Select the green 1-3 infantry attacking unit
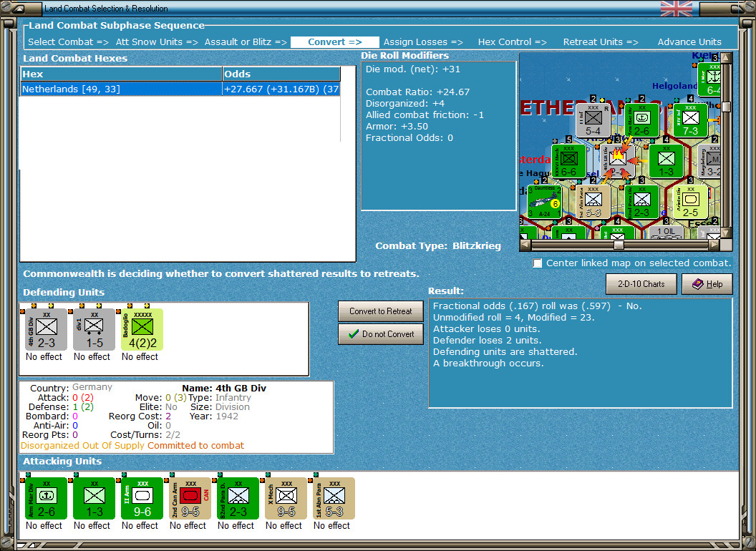This screenshot has width=756, height=551. [x=94, y=499]
